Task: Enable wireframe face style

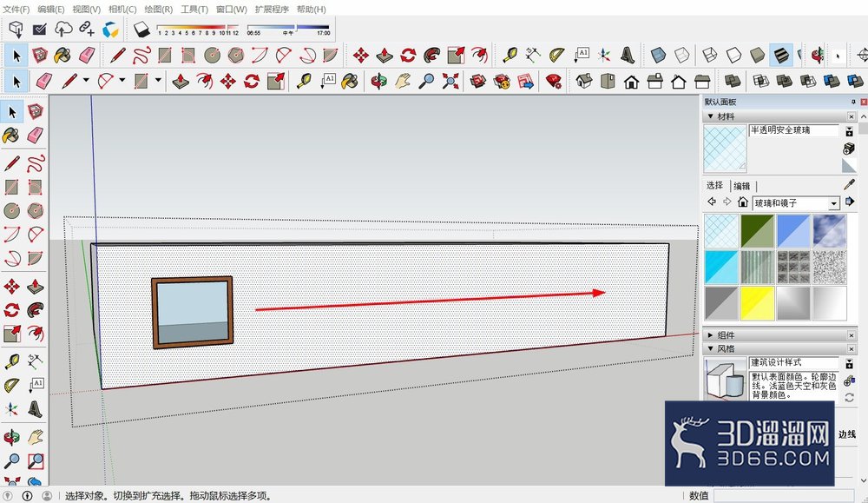Action: tap(710, 56)
